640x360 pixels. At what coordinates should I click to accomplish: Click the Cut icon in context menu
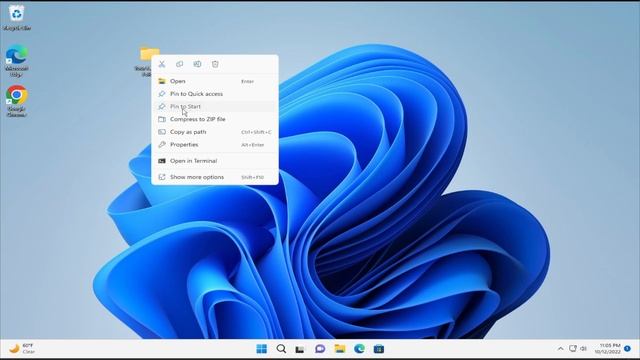pyautogui.click(x=162, y=64)
